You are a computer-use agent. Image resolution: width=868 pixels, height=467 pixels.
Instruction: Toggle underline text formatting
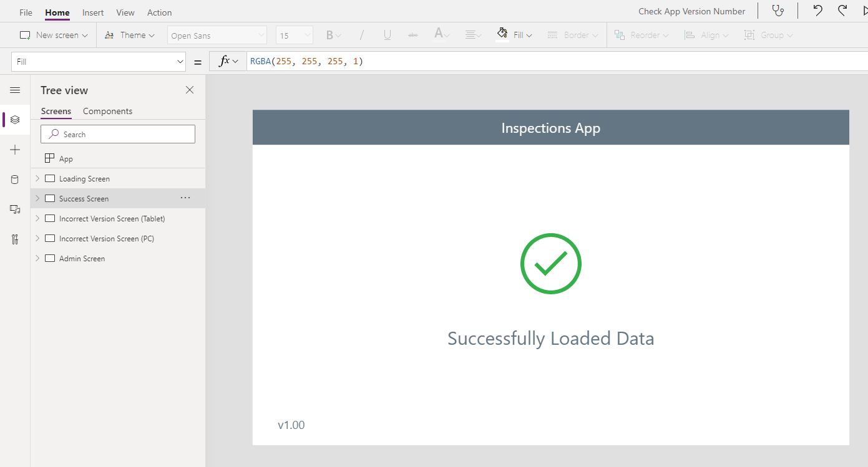pos(387,35)
